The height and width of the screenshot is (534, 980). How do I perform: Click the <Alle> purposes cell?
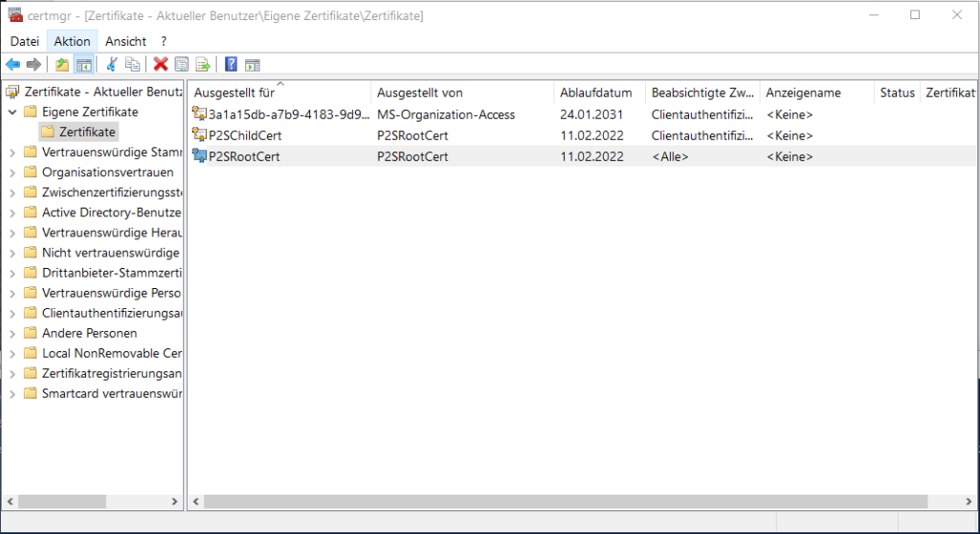pos(670,156)
